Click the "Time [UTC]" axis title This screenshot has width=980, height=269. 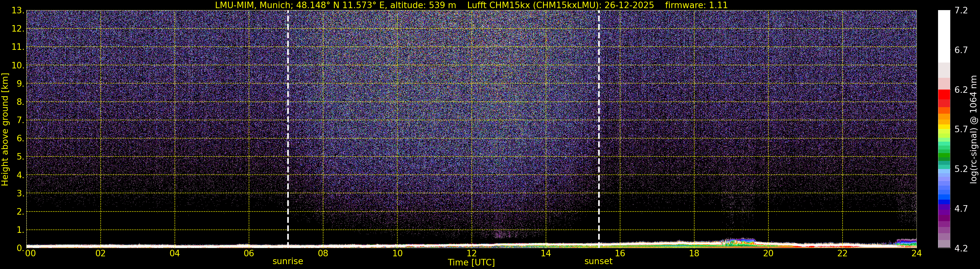[471, 262]
